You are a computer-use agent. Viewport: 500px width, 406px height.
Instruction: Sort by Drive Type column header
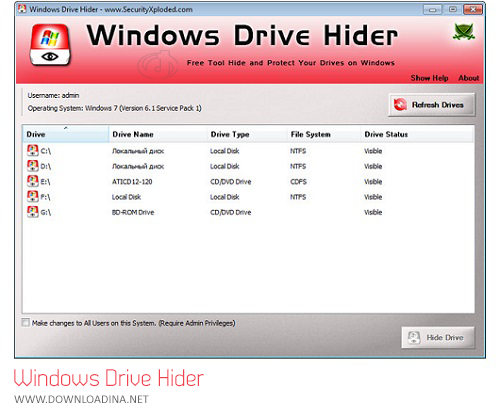tap(247, 134)
